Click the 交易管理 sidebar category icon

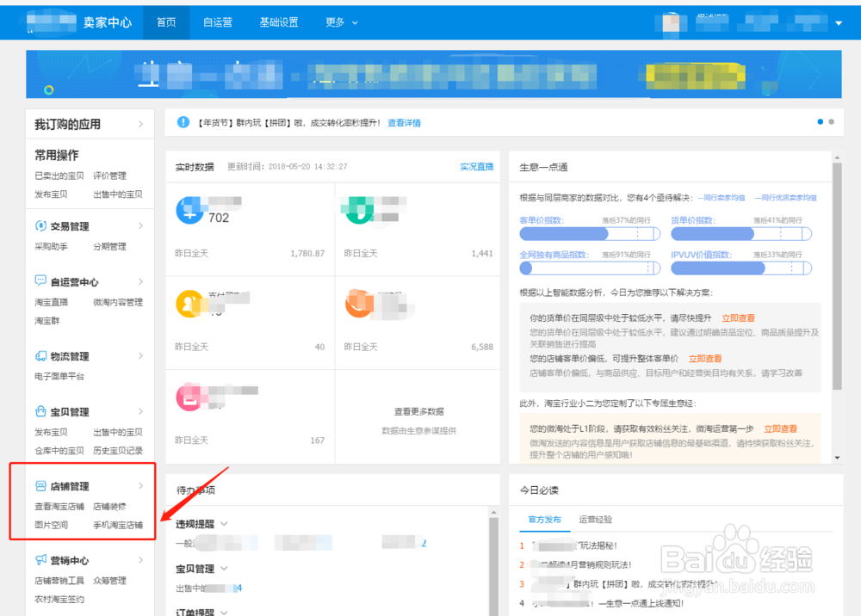click(40, 225)
